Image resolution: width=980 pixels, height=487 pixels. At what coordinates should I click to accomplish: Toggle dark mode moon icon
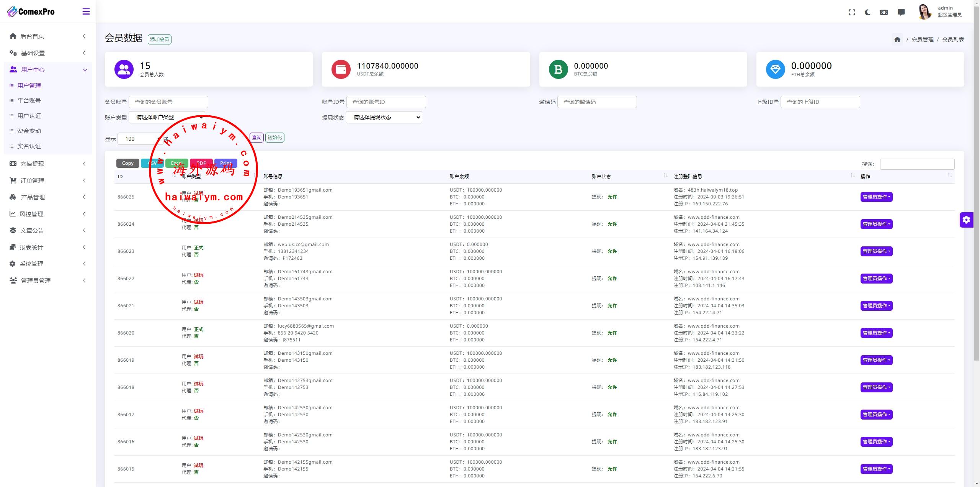point(867,12)
